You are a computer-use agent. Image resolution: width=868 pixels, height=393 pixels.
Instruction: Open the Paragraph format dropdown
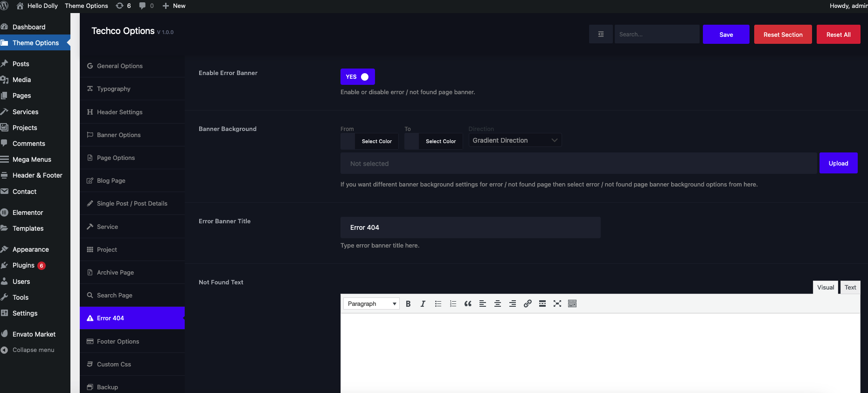[x=371, y=304]
